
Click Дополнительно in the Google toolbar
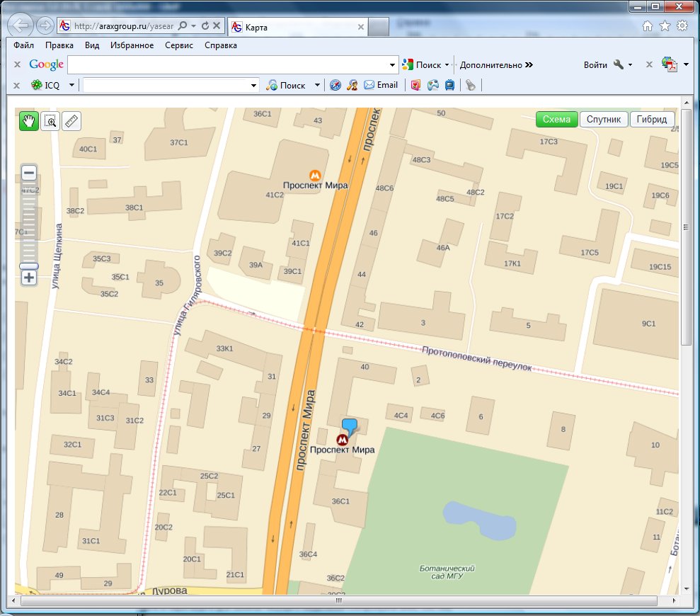point(491,65)
